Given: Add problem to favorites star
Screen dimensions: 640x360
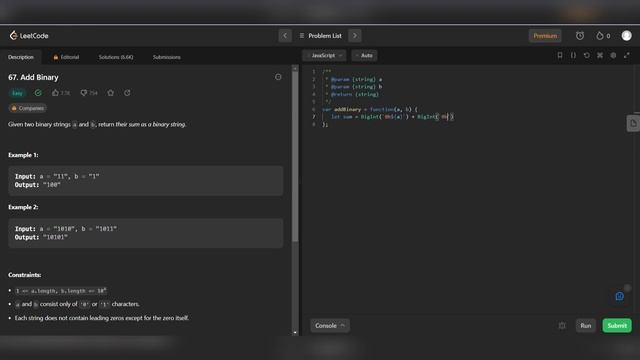Looking at the screenshot, I should pyautogui.click(x=111, y=93).
